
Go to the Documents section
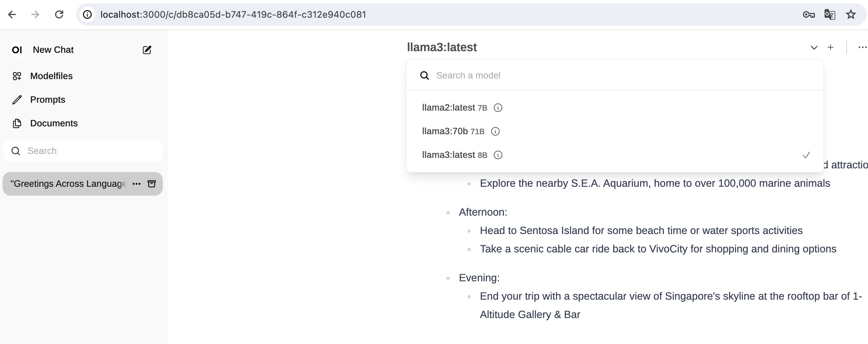(54, 123)
